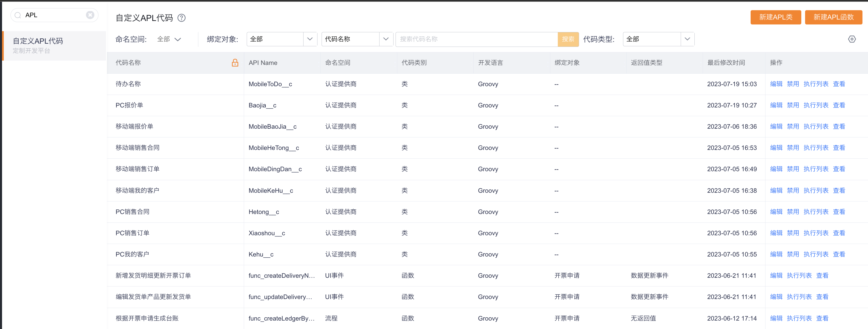868x329 pixels.
Task: Click the lock icon in header row
Action: pyautogui.click(x=235, y=63)
